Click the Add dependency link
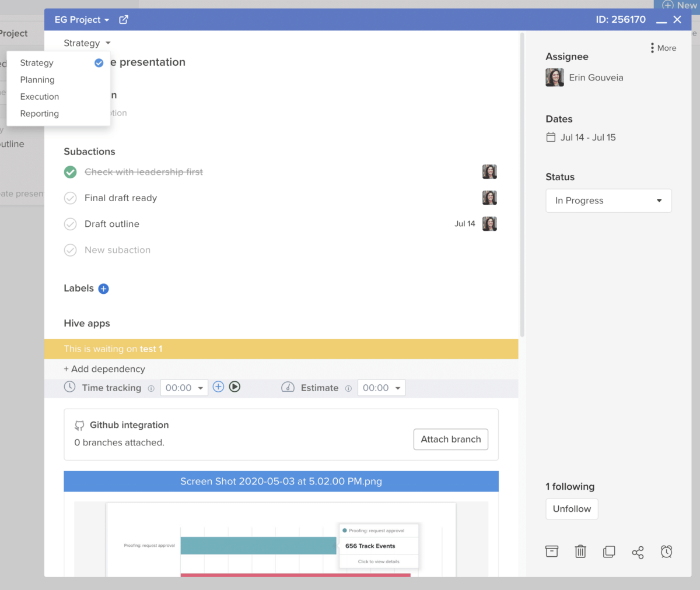The image size is (700, 590). 104,368
